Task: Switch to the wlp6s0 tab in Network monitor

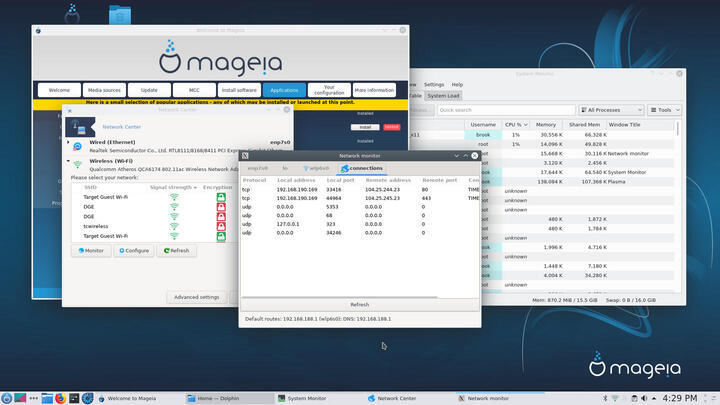Action: [316, 169]
